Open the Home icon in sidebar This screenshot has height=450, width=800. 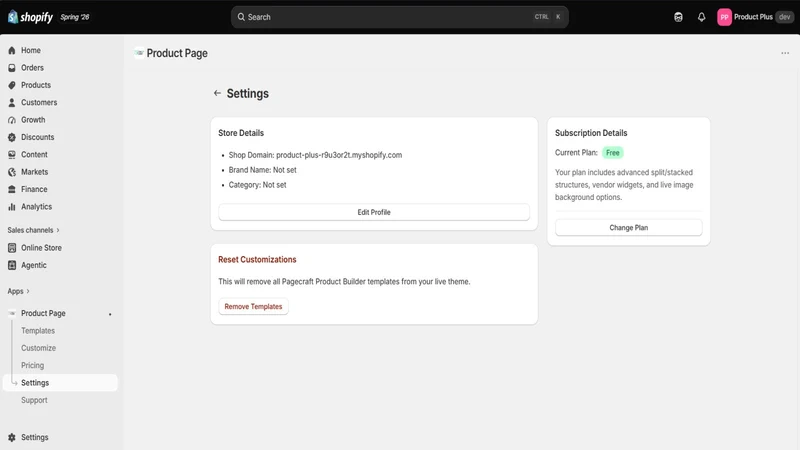pyautogui.click(x=12, y=51)
